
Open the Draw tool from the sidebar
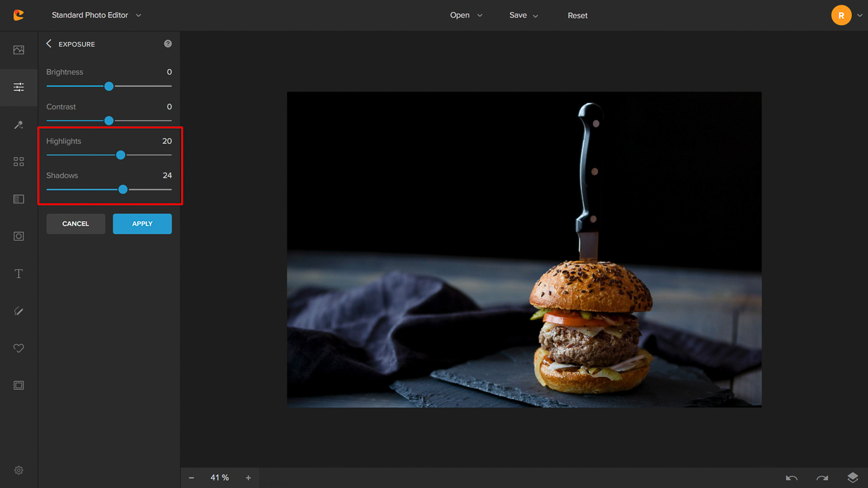(18, 310)
